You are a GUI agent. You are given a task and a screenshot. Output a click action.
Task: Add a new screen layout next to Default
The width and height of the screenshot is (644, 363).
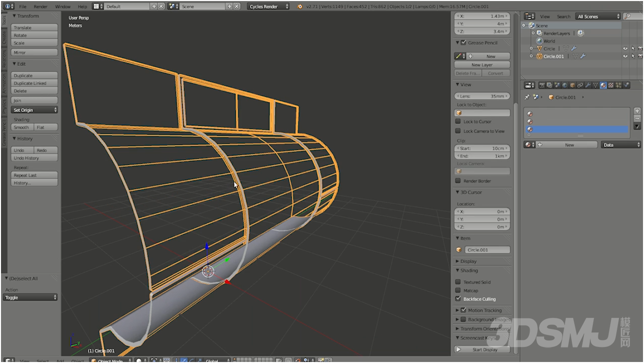click(x=154, y=6)
